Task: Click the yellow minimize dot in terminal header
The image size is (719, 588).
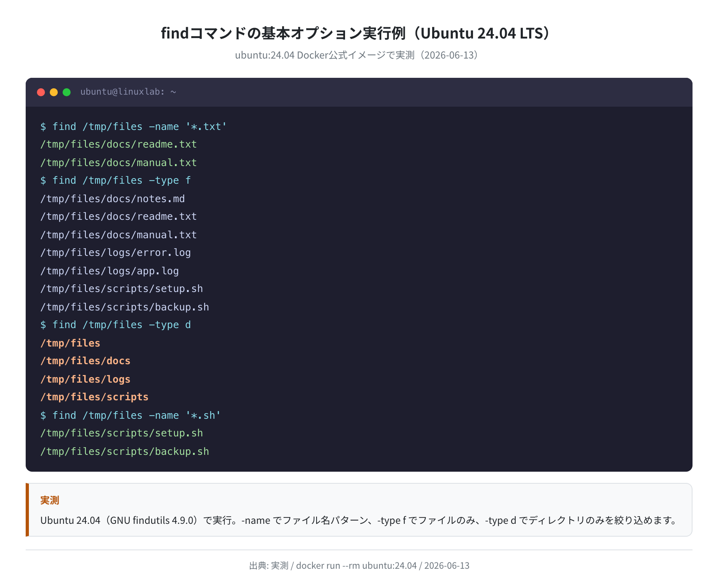Action: click(54, 92)
